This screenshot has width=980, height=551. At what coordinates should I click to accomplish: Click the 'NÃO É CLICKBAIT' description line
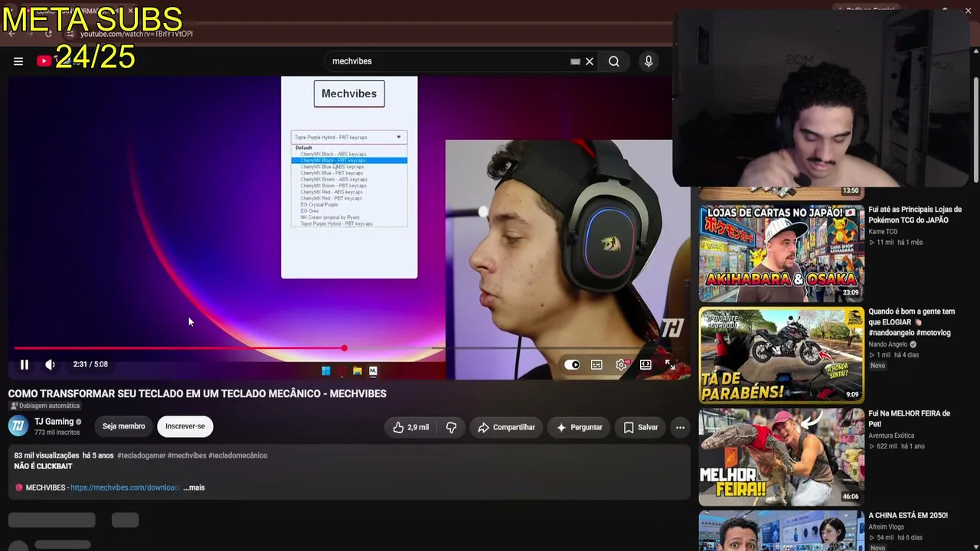pyautogui.click(x=43, y=466)
